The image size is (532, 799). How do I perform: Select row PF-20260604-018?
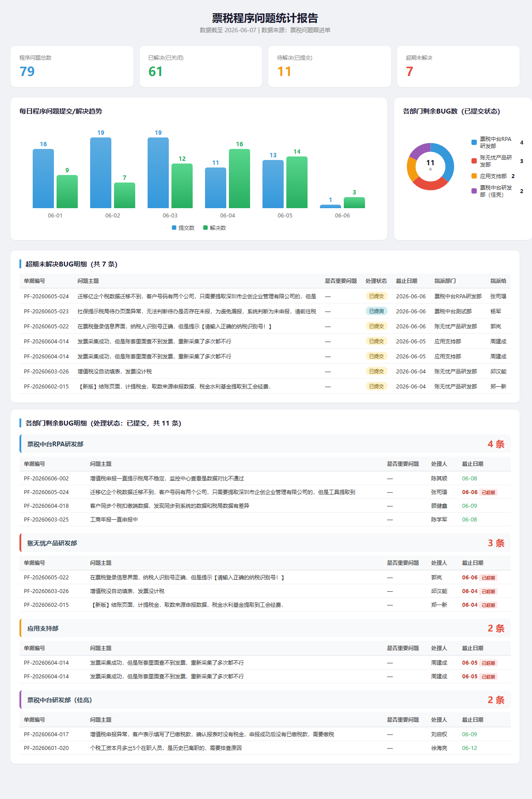[x=265, y=506]
